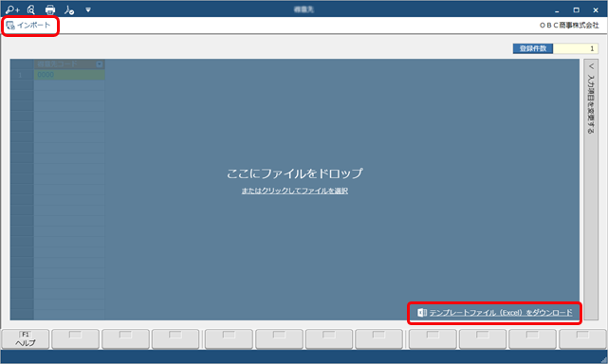Click the インポート menu button

pyautogui.click(x=28, y=26)
